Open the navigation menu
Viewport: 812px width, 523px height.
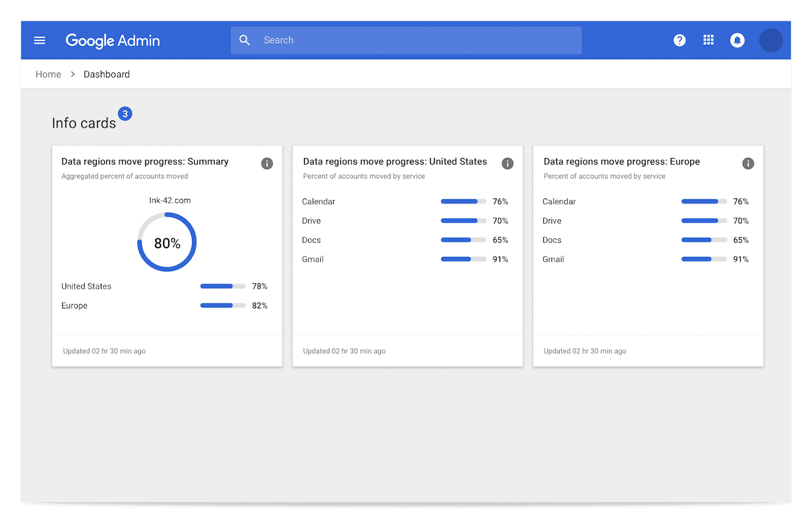point(39,40)
